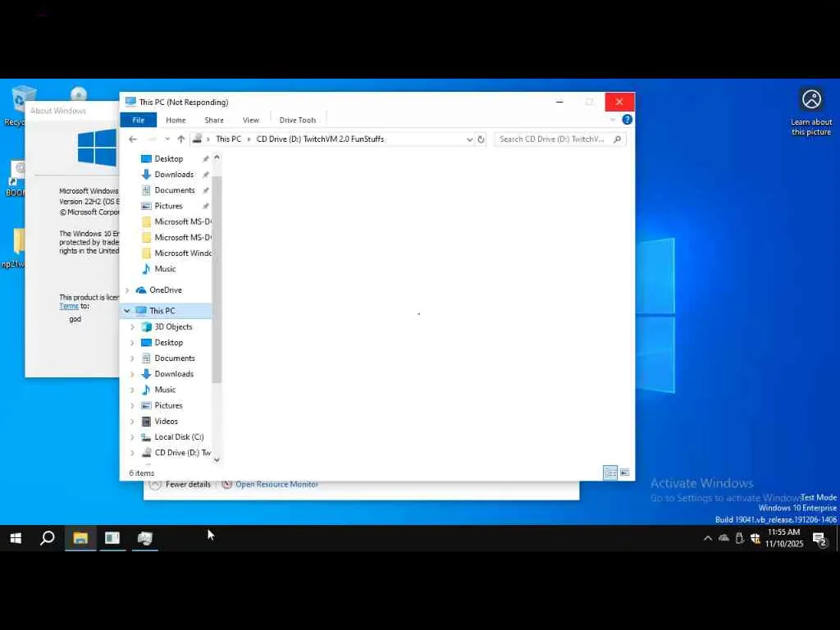Switch to Details view layout icon

tap(610, 472)
